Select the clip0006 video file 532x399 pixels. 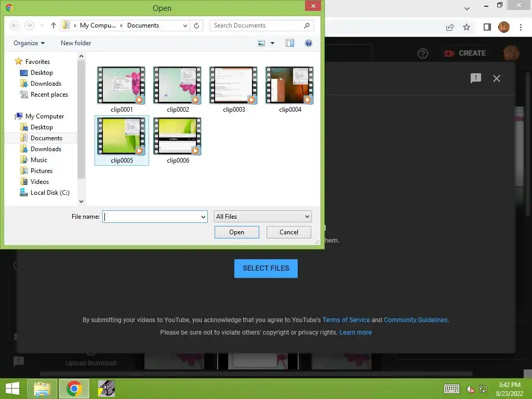(178, 140)
